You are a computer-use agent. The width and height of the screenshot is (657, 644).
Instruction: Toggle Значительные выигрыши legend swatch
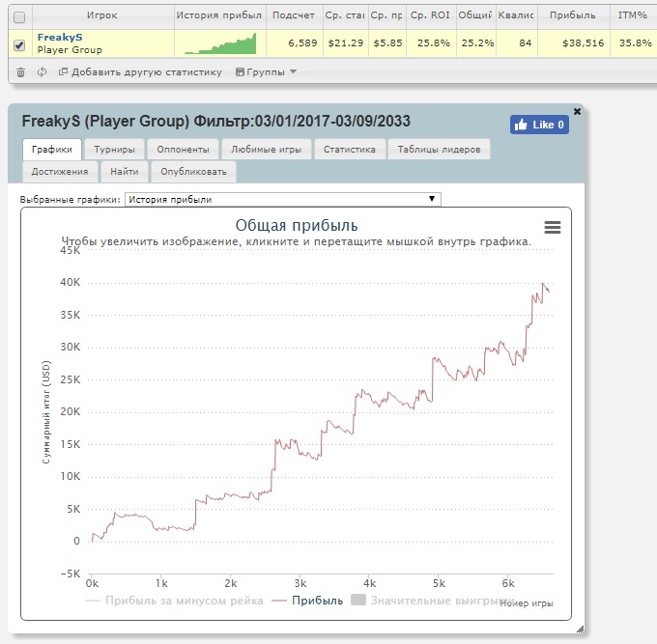point(358,600)
